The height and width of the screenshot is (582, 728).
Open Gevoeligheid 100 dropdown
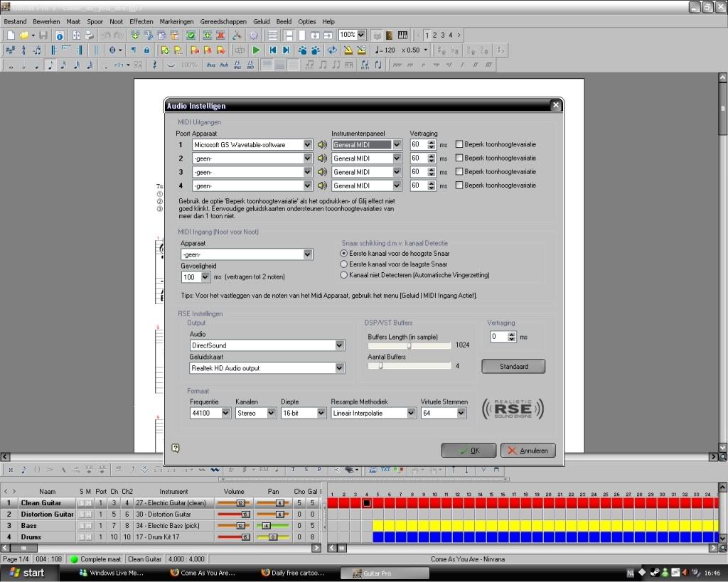coord(205,277)
